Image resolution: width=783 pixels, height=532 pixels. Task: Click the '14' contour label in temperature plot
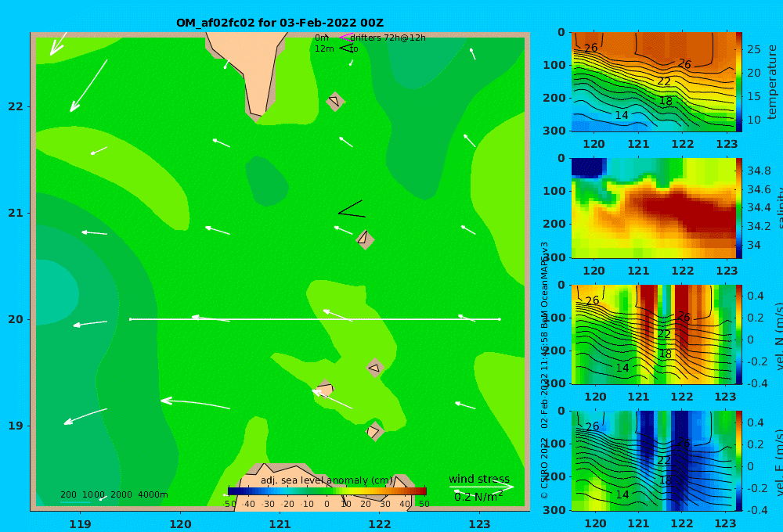tap(621, 115)
